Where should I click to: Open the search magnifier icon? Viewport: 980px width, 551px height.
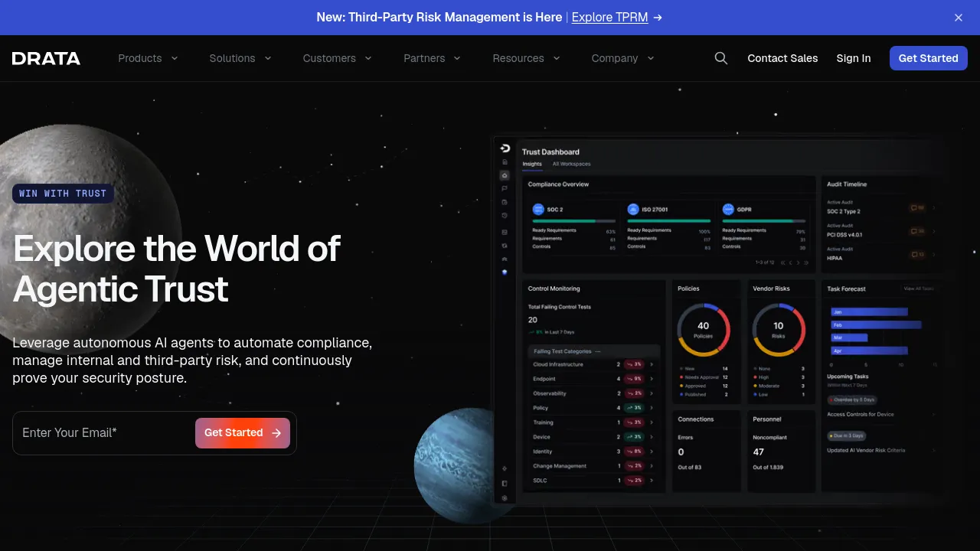tap(720, 58)
